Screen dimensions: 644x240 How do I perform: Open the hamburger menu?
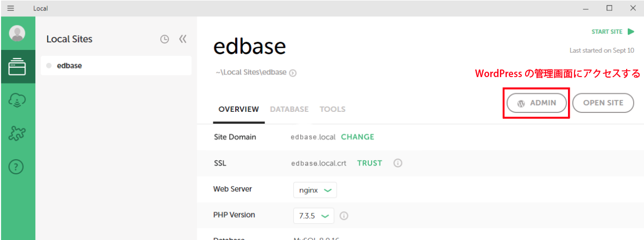tap(11, 8)
